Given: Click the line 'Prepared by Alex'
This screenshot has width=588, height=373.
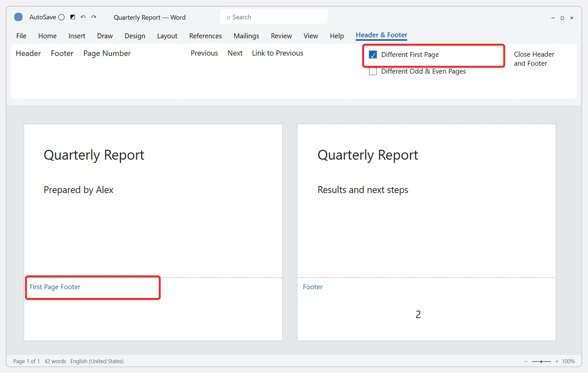Looking at the screenshot, I should point(79,190).
